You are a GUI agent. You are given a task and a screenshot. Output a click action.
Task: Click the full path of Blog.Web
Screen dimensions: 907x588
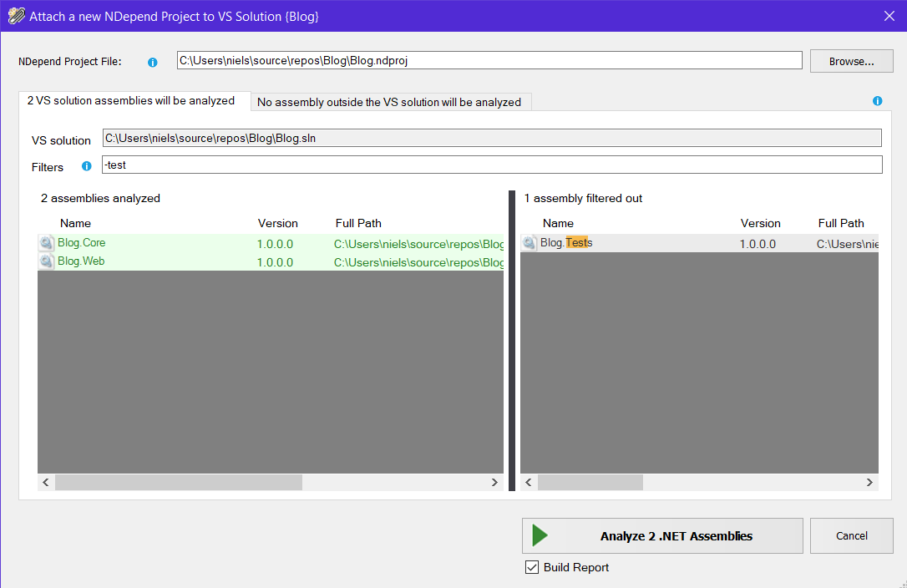tap(418, 263)
